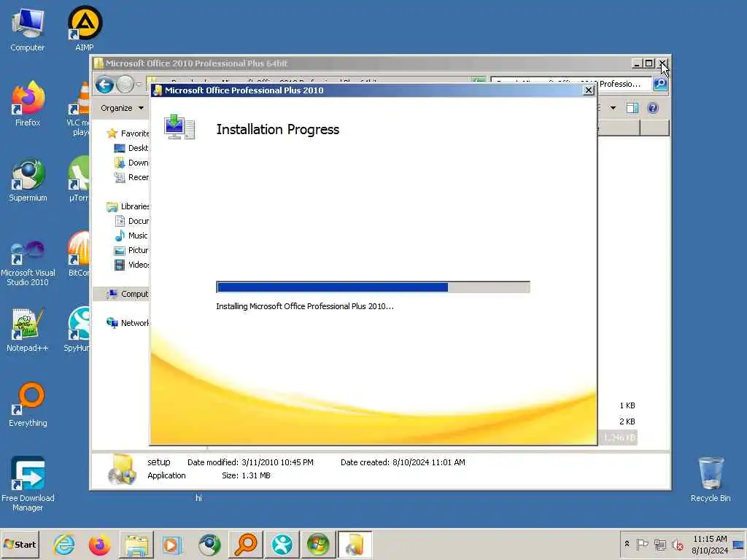Open Firefox from the taskbar
Viewport: 747px width, 560px height.
tap(99, 545)
